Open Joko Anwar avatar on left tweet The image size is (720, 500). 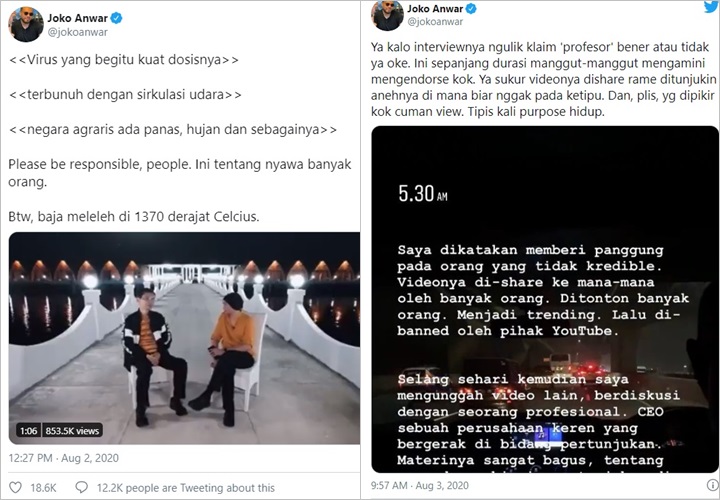[26, 24]
